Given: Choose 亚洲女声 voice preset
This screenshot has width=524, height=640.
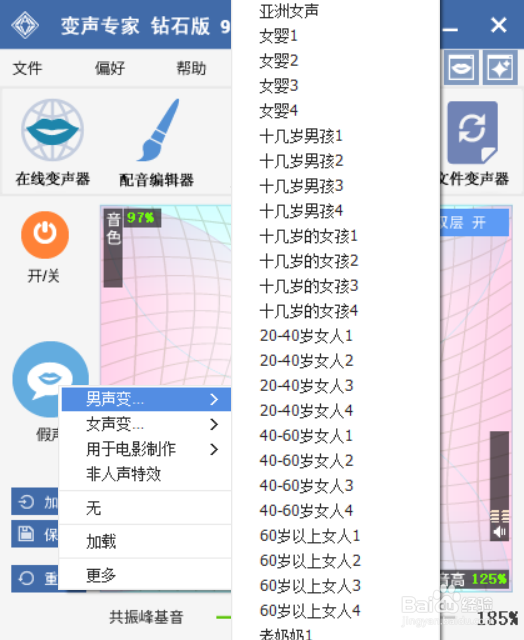Looking at the screenshot, I should [x=289, y=11].
